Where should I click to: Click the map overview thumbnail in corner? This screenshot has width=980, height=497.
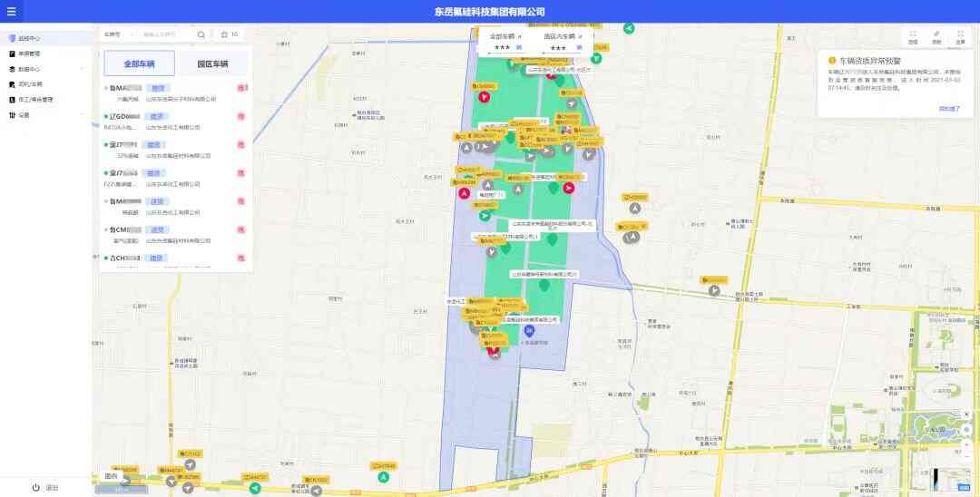950,480
